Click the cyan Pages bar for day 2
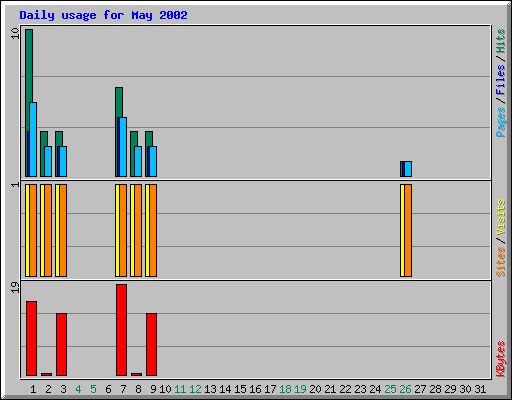Image resolution: width=512 pixels, height=400 pixels. 48,161
